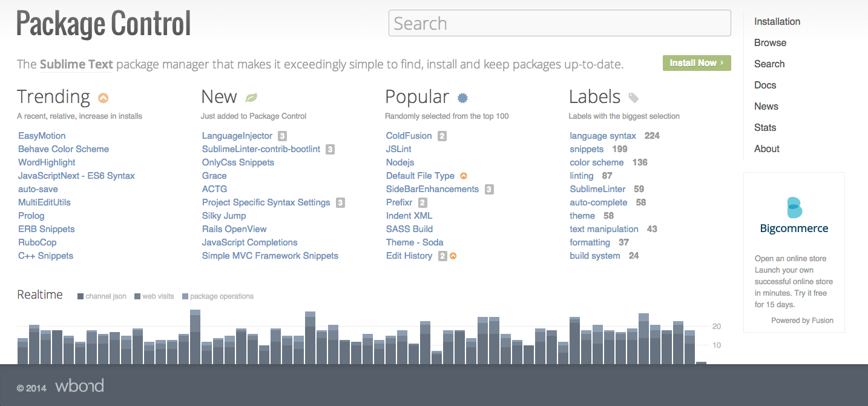This screenshot has height=406, width=868.
Task: Open the WordHighlight package
Action: 47,162
